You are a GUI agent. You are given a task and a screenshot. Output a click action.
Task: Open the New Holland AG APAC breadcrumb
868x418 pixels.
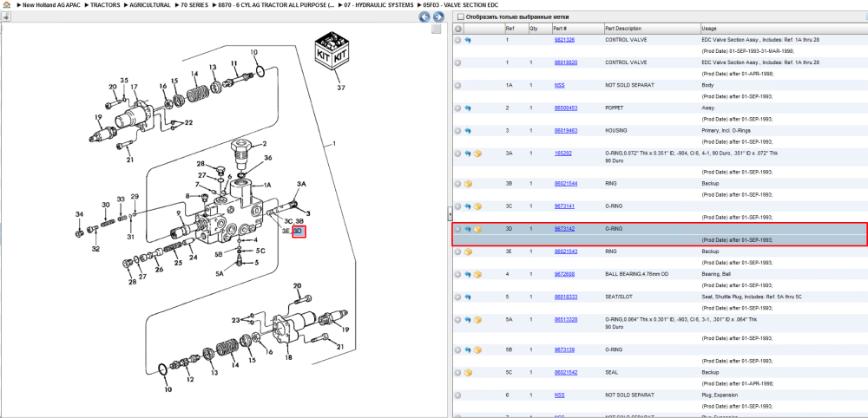51,5
